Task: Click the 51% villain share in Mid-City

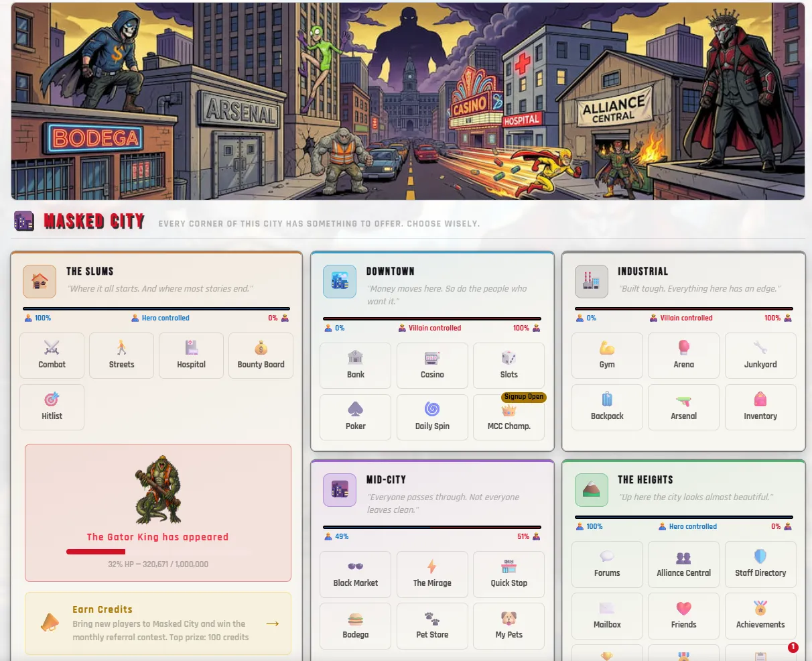Action: tap(529, 537)
